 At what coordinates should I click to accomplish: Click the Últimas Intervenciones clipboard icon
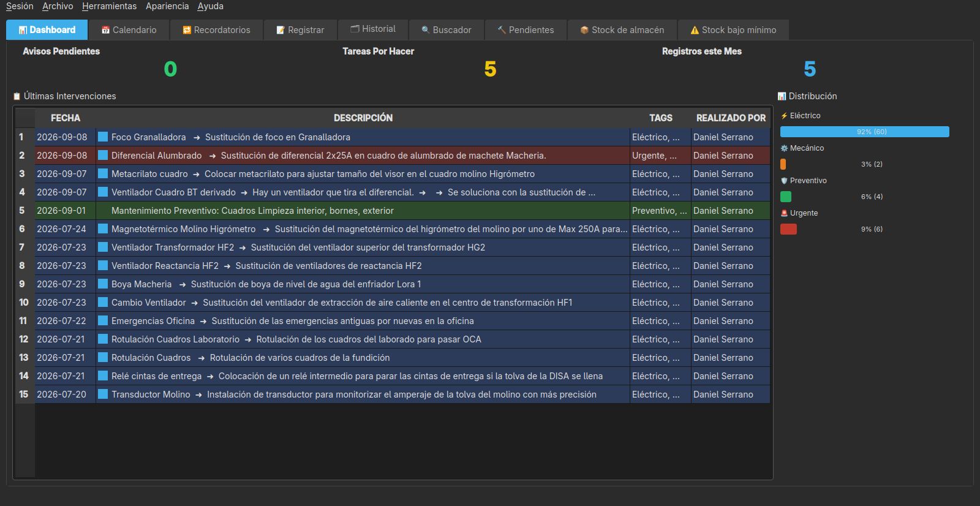pos(17,96)
